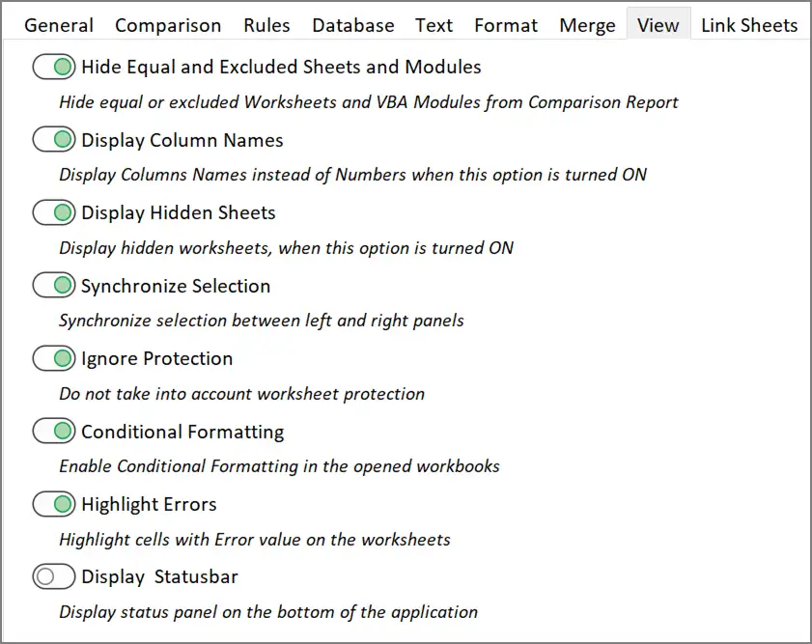
Task: Select the Text tab
Action: coord(434,25)
